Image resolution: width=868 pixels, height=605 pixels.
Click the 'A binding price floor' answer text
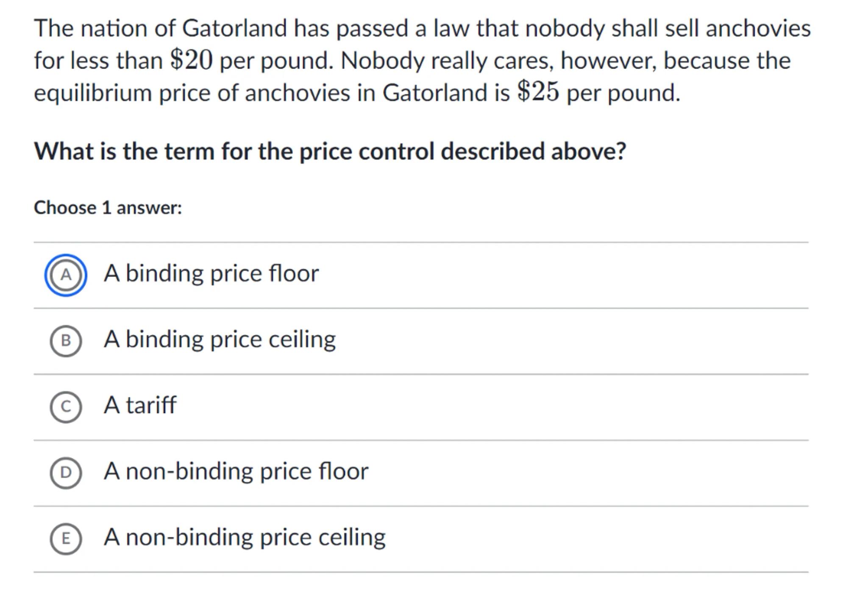pos(211,273)
